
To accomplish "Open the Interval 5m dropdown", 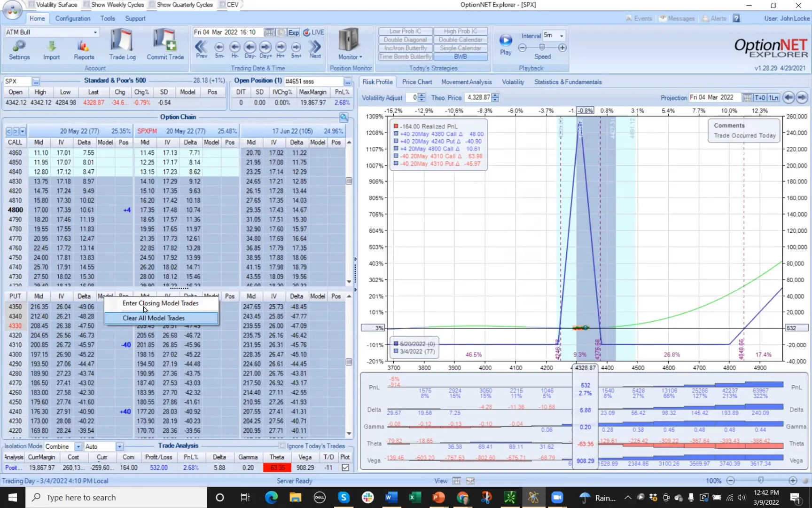I will click(562, 36).
